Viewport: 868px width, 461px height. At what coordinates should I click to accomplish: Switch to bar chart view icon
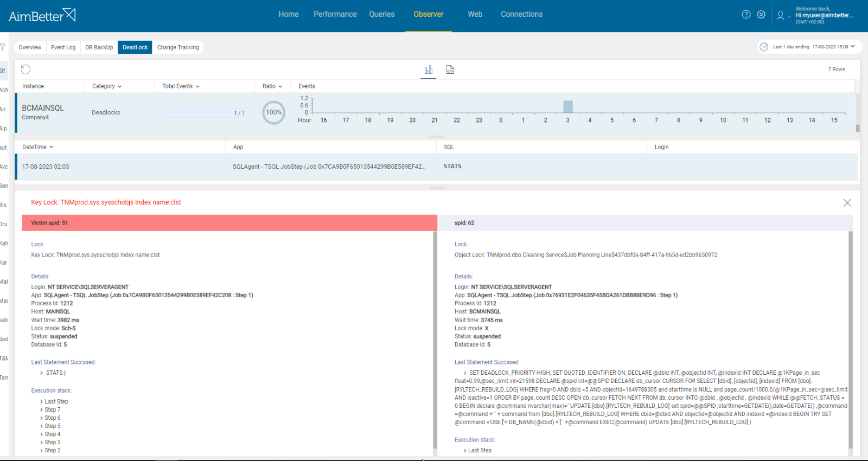[x=429, y=69]
